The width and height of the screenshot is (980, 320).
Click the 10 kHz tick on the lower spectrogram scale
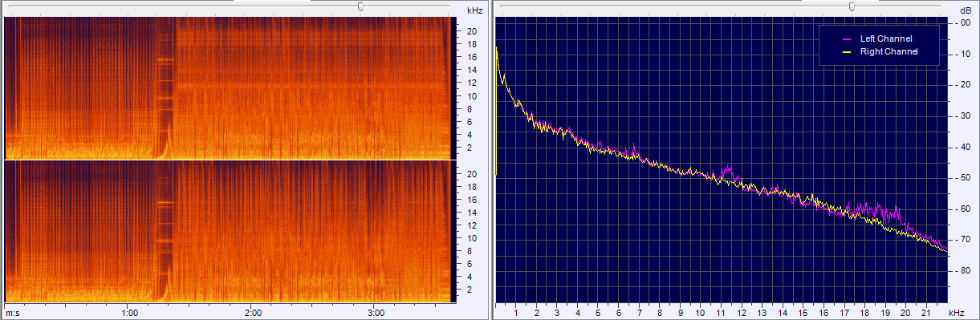click(x=473, y=238)
